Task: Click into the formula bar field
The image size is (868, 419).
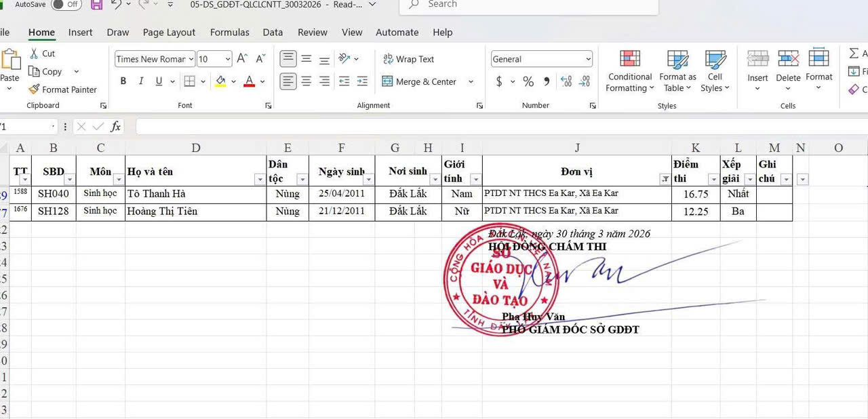Action: [x=475, y=127]
